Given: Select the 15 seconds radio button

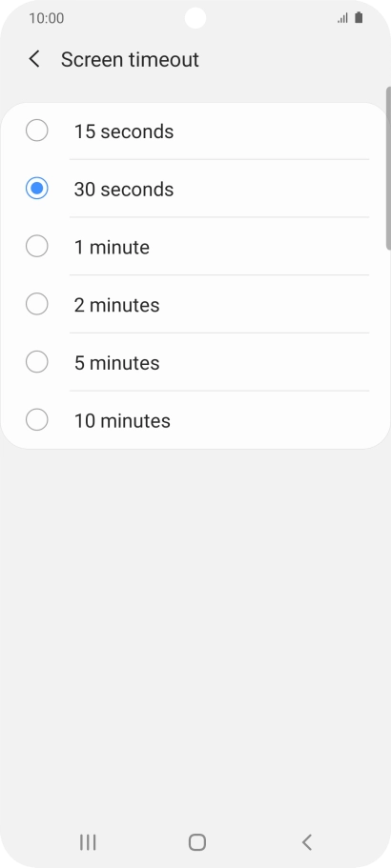Looking at the screenshot, I should tap(36, 131).
